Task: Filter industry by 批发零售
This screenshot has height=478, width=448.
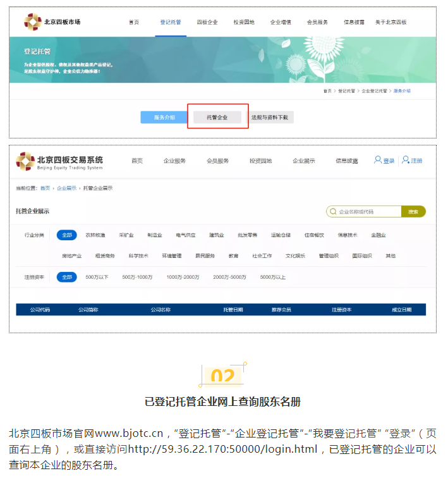Action: (x=248, y=235)
